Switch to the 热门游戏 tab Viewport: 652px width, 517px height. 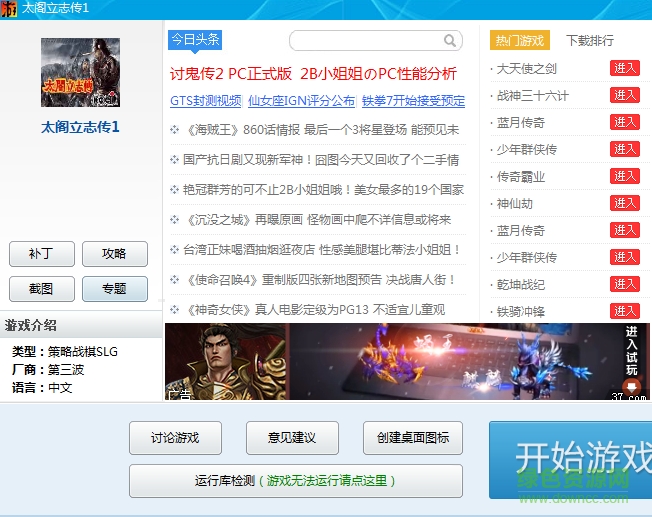pyautogui.click(x=520, y=40)
